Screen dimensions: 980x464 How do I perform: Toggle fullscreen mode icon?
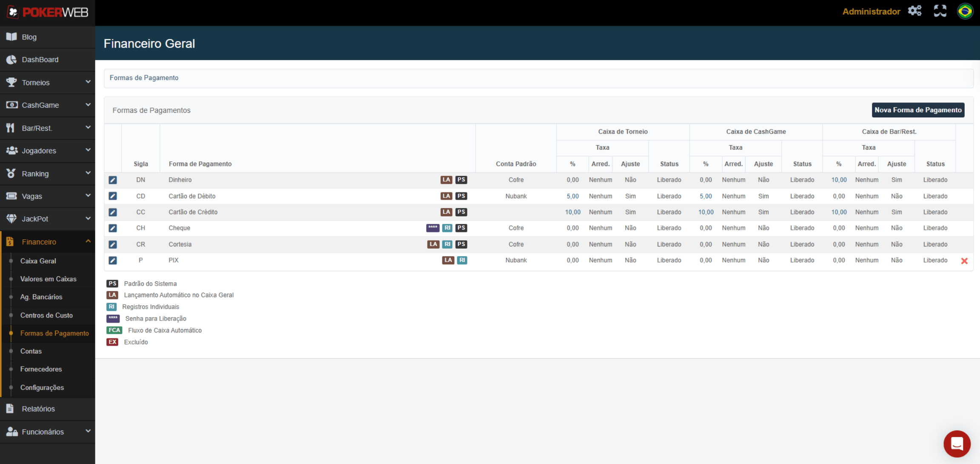940,11
